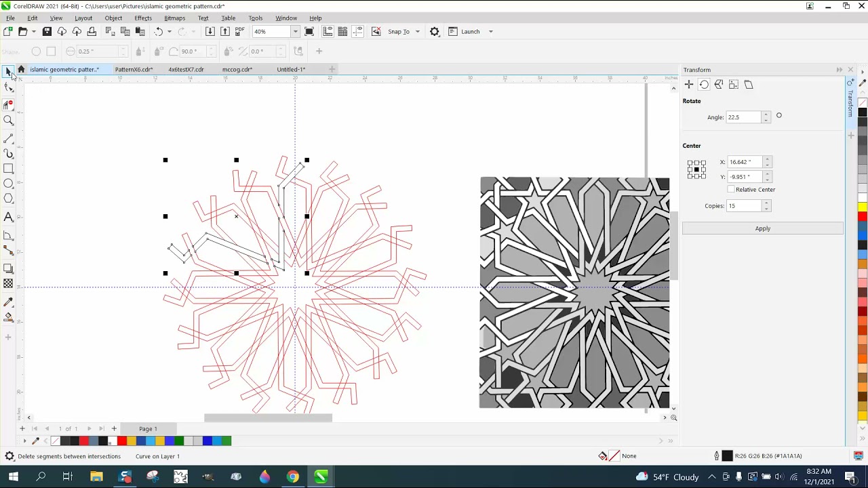Switch to 4x6testX7.cdr document tab
Image resolution: width=868 pixels, height=488 pixels.
[186, 69]
